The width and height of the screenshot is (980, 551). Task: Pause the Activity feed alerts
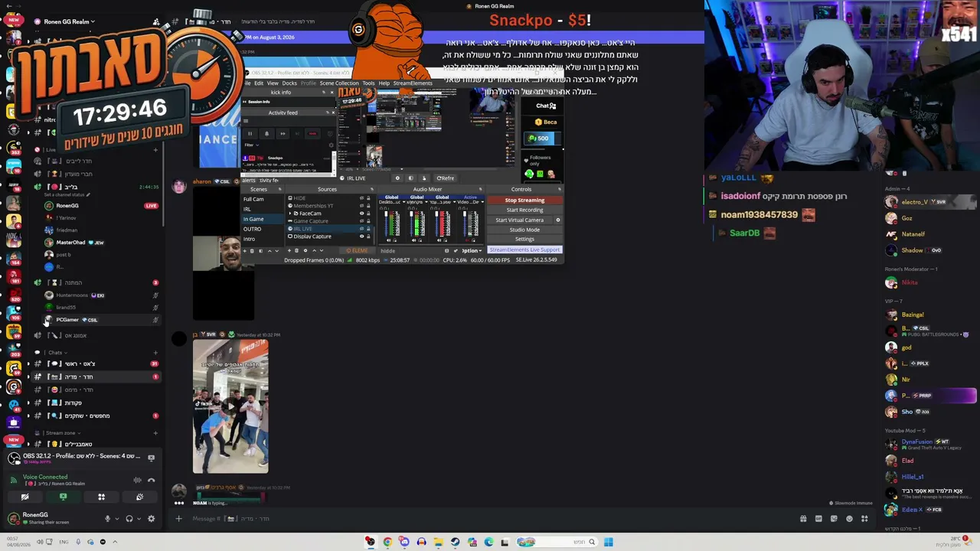pyautogui.click(x=250, y=134)
